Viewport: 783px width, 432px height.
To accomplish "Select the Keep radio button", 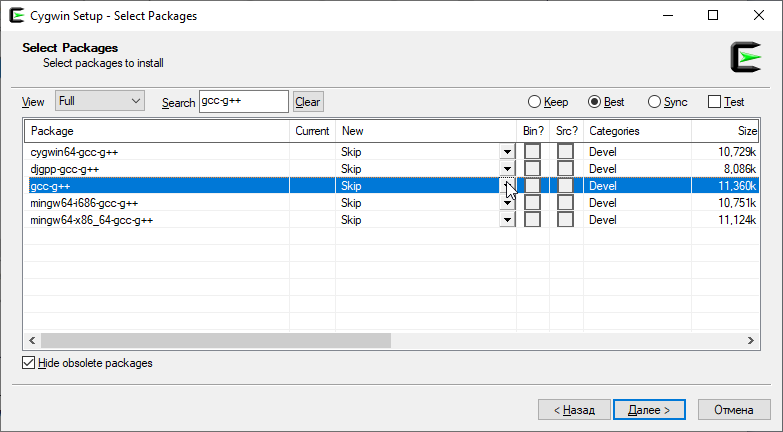I will click(535, 102).
